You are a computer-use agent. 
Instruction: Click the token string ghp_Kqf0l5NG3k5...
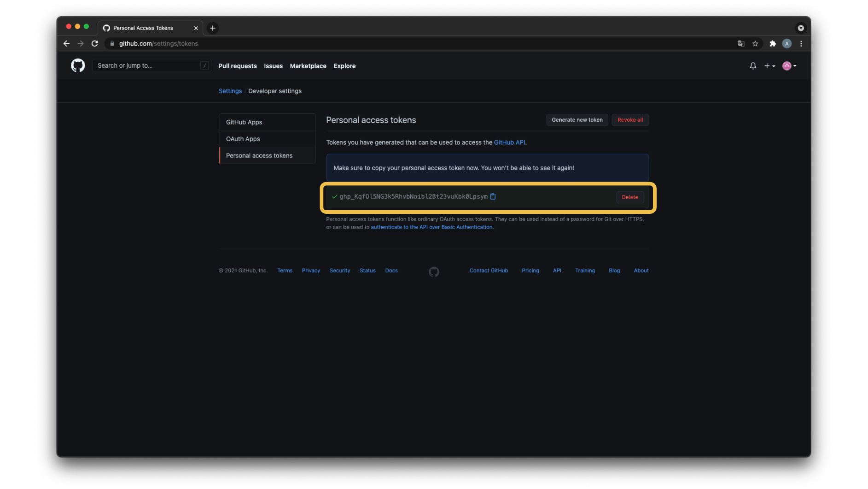414,196
